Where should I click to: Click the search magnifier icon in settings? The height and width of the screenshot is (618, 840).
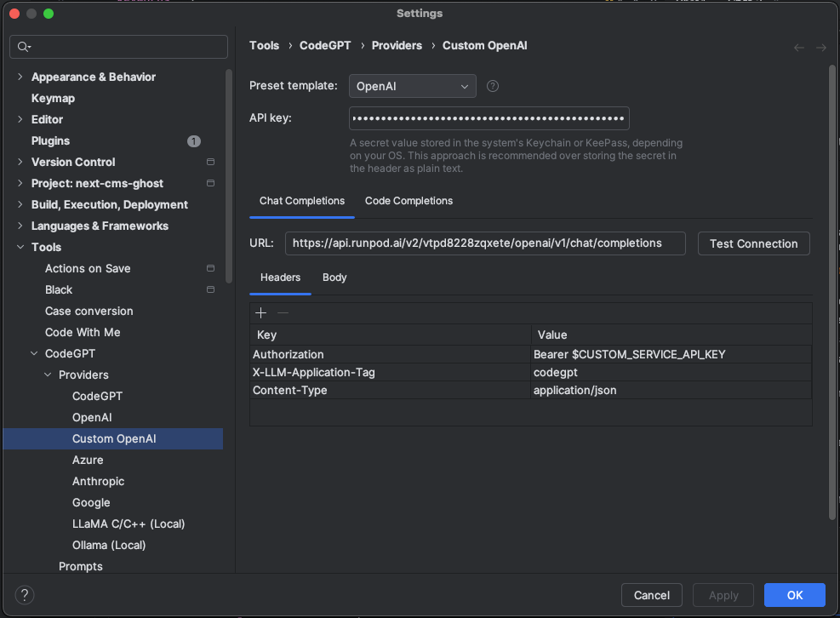[x=24, y=47]
